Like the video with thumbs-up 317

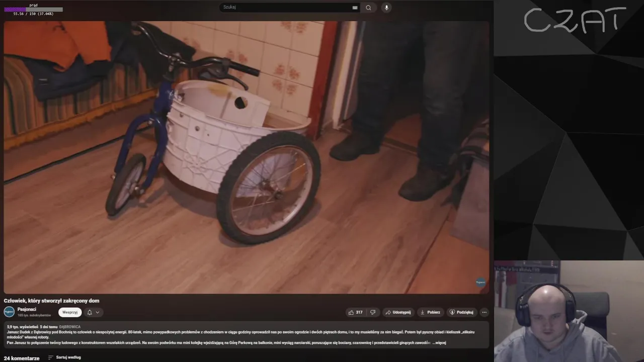[355, 312]
